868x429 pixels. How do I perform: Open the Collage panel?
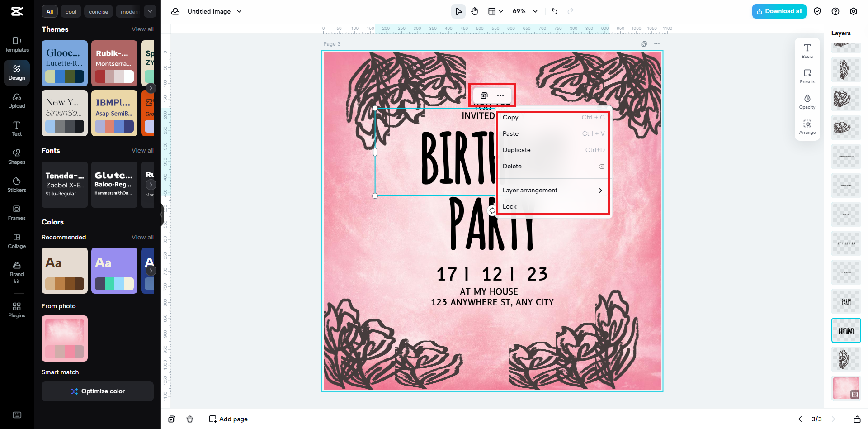(17, 241)
